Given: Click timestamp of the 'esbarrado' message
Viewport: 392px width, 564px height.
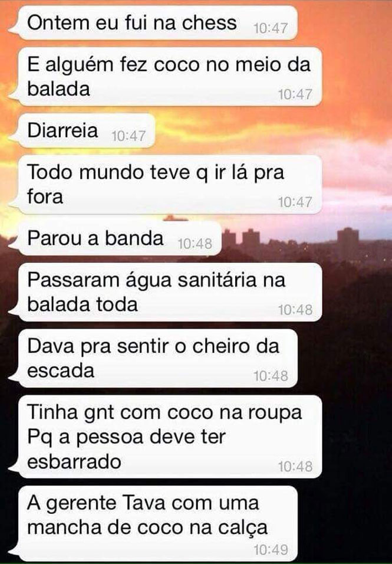Looking at the screenshot, I should pos(295,467).
